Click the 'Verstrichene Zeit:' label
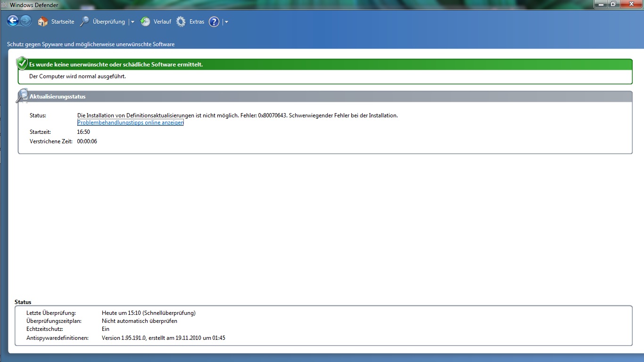 point(51,141)
